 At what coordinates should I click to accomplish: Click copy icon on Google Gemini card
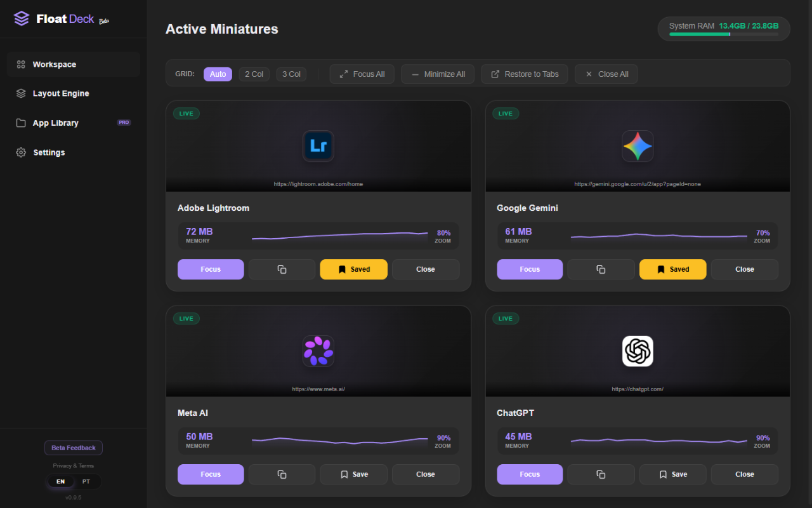tap(601, 269)
